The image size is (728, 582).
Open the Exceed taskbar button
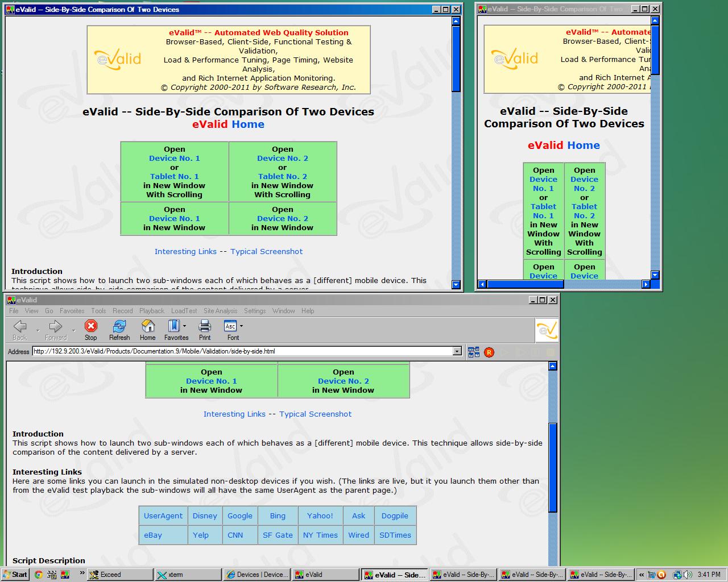click(x=120, y=575)
